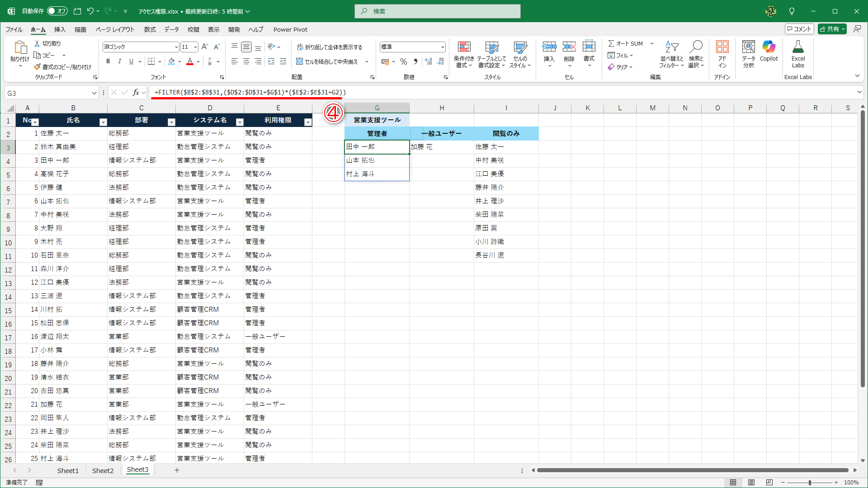This screenshot has height=488, width=868.
Task: Toggle the AutoSave (自動保存) switch
Action: tap(57, 11)
